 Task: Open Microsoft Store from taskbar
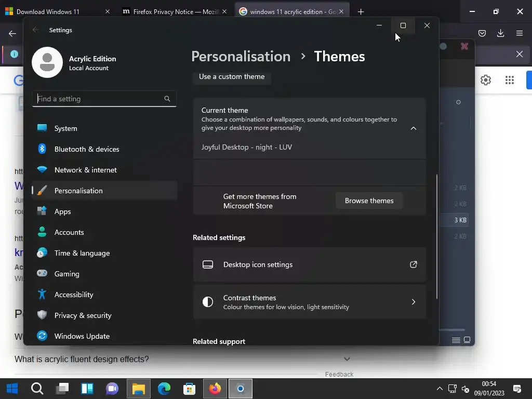click(189, 389)
